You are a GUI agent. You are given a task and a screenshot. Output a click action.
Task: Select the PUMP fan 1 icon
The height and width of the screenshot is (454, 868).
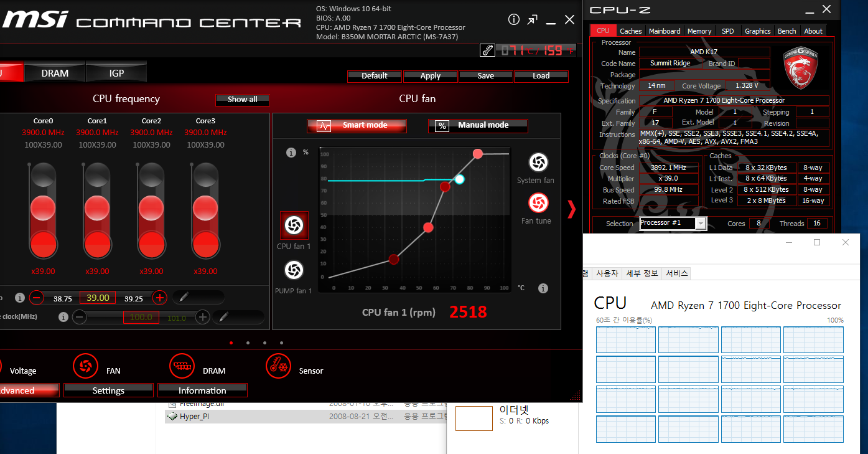click(294, 270)
